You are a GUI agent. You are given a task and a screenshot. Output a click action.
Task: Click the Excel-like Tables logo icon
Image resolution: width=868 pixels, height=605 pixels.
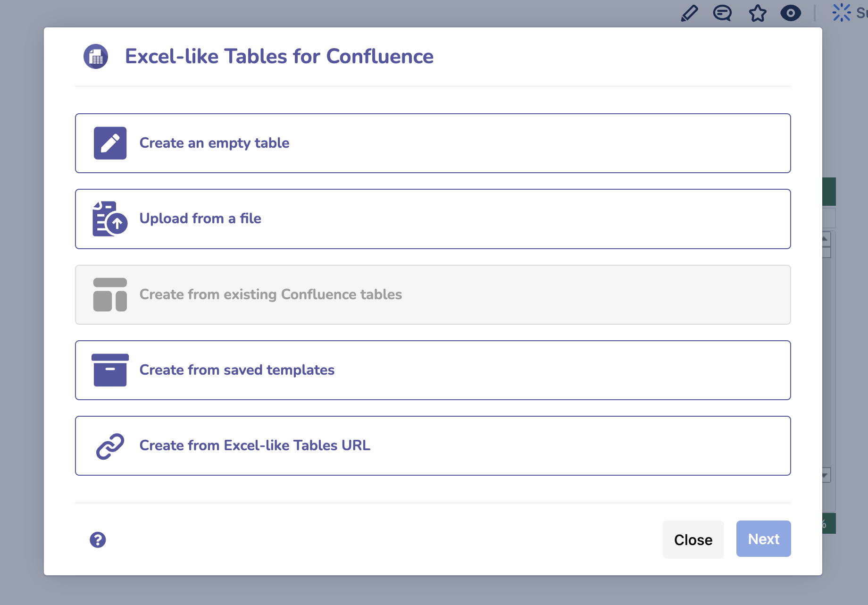[96, 57]
